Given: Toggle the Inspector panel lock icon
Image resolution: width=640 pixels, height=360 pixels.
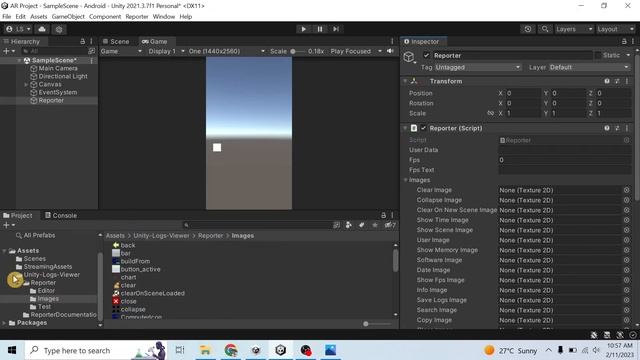Looking at the screenshot, I should click(624, 42).
